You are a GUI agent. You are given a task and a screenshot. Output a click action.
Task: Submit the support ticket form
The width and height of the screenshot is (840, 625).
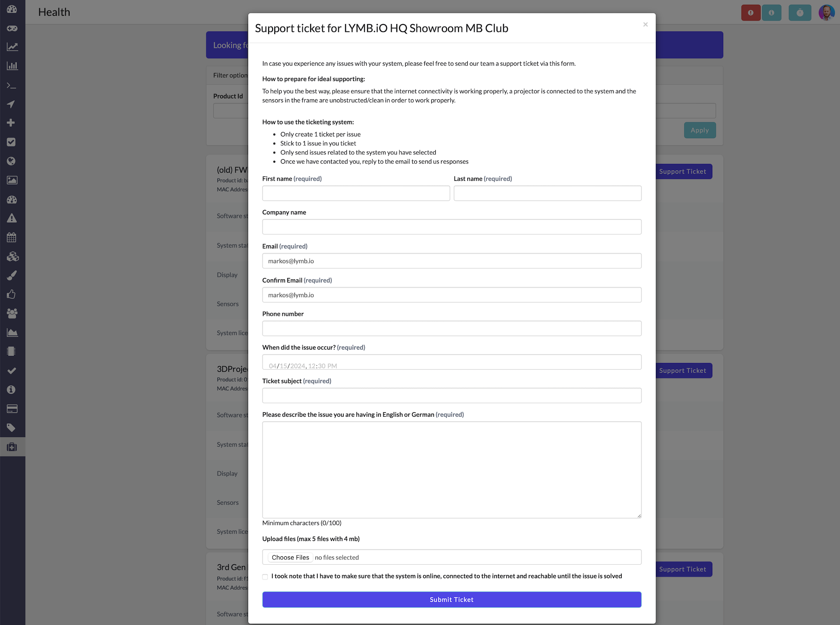click(452, 599)
